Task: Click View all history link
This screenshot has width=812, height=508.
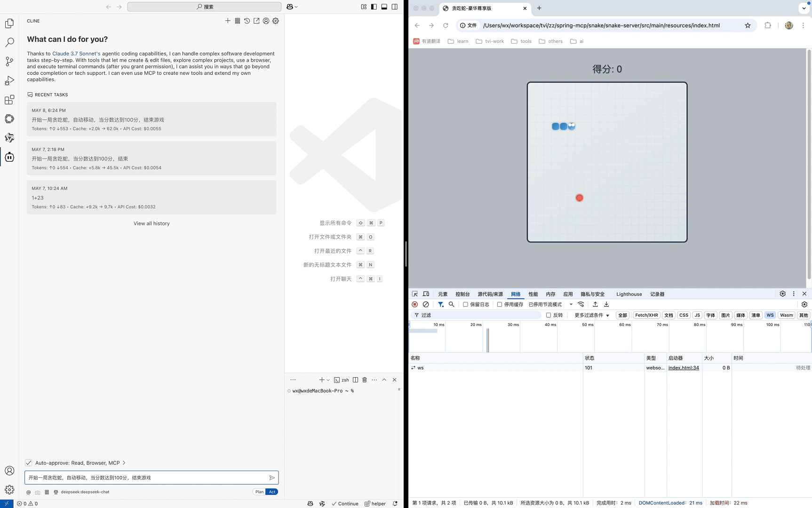Action: click(151, 223)
